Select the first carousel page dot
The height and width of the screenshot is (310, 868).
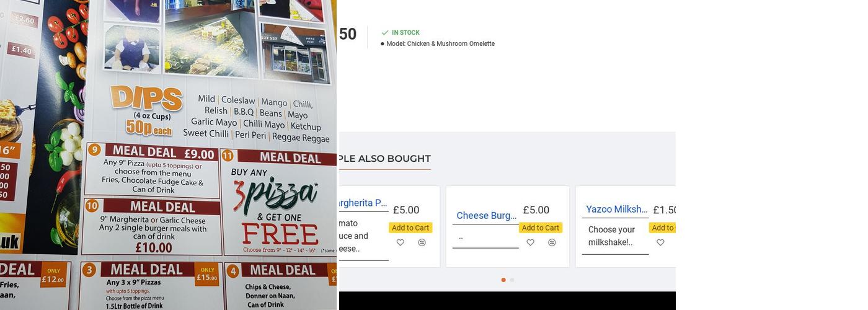click(x=503, y=280)
